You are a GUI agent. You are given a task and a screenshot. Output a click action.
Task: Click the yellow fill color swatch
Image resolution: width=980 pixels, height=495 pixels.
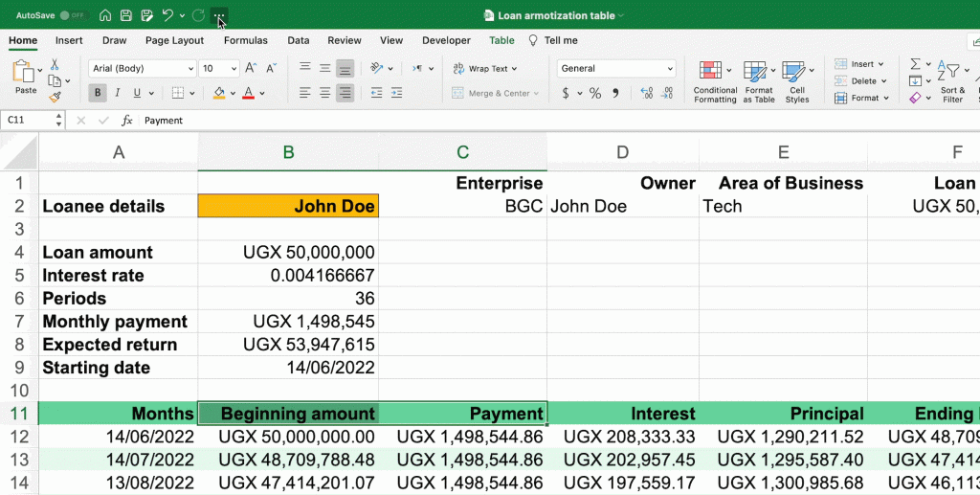(219, 93)
